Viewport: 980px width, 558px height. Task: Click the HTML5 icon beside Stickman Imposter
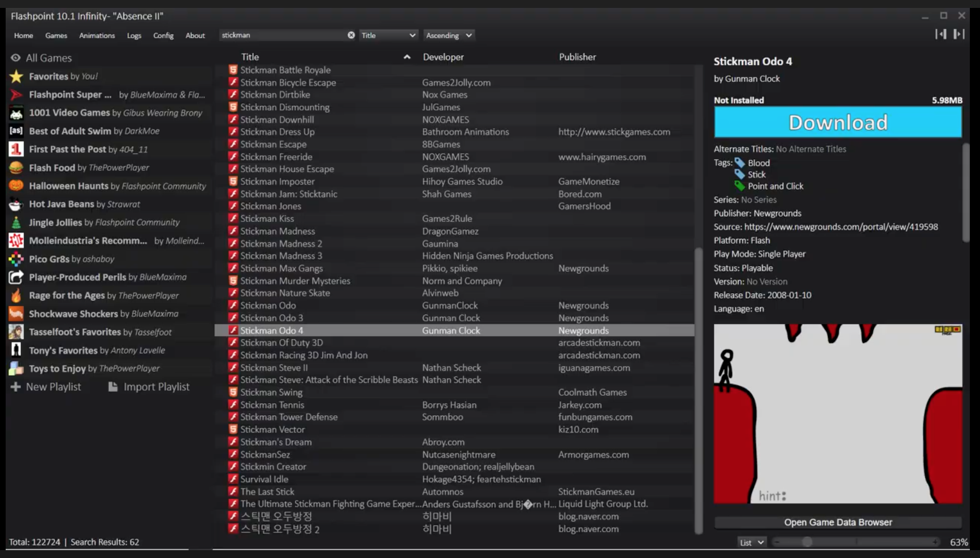coord(233,181)
